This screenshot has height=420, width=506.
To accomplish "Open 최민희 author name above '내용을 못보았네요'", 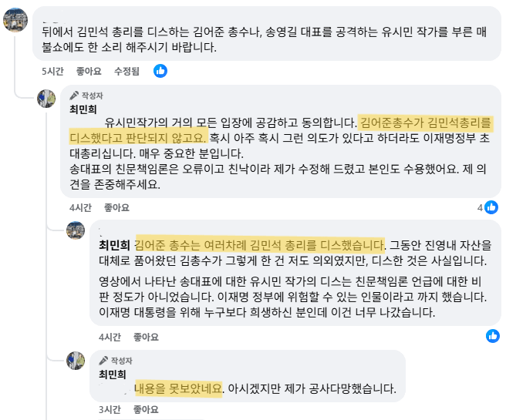I will [x=113, y=374].
